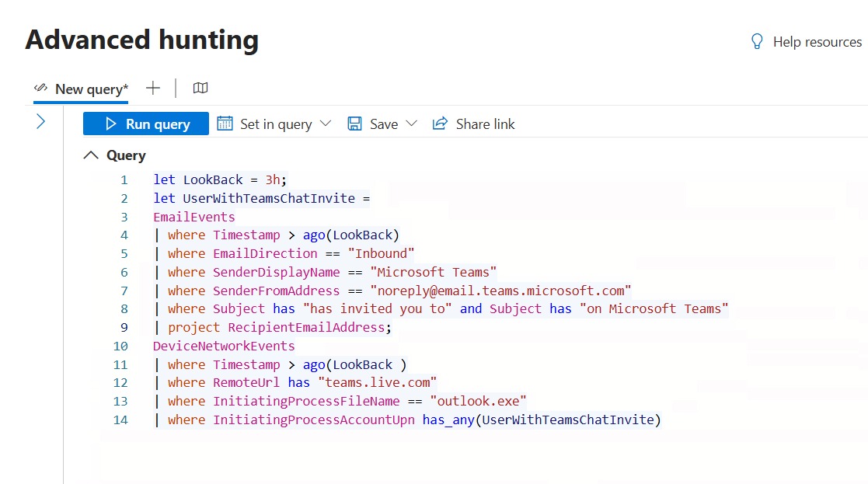Click the EmailEvents table name

[x=193, y=217]
